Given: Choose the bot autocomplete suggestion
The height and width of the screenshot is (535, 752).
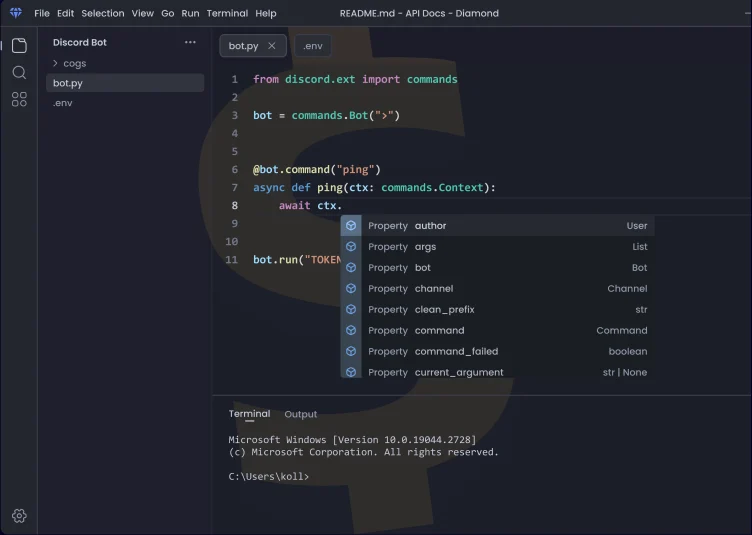Looking at the screenshot, I should (x=497, y=268).
